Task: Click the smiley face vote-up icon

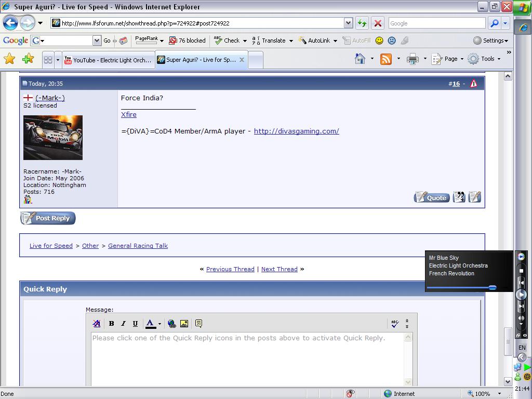Action: 379,41
